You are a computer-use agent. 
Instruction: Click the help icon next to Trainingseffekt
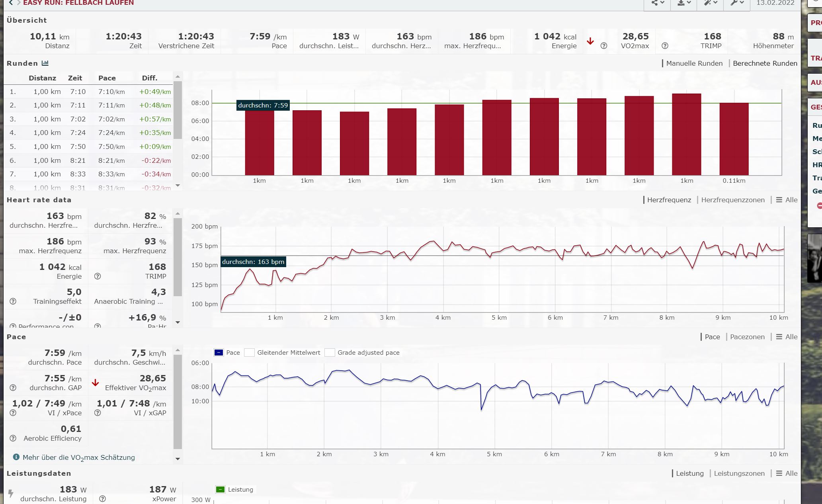point(13,301)
